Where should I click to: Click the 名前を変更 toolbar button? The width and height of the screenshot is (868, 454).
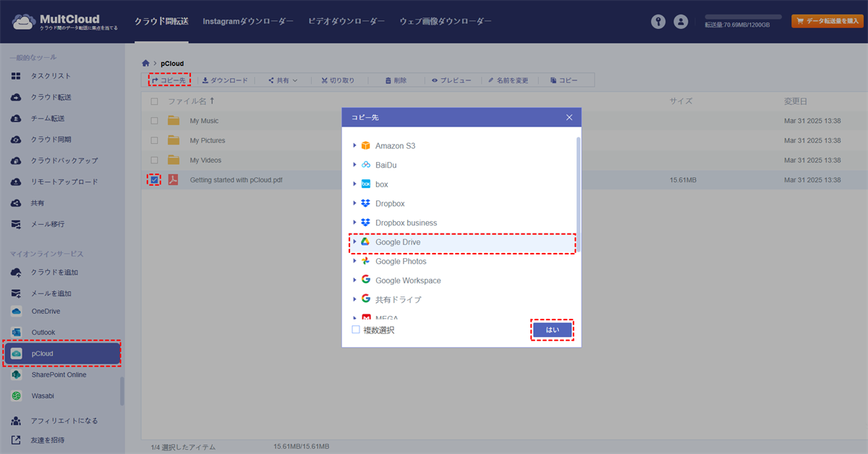(509, 80)
